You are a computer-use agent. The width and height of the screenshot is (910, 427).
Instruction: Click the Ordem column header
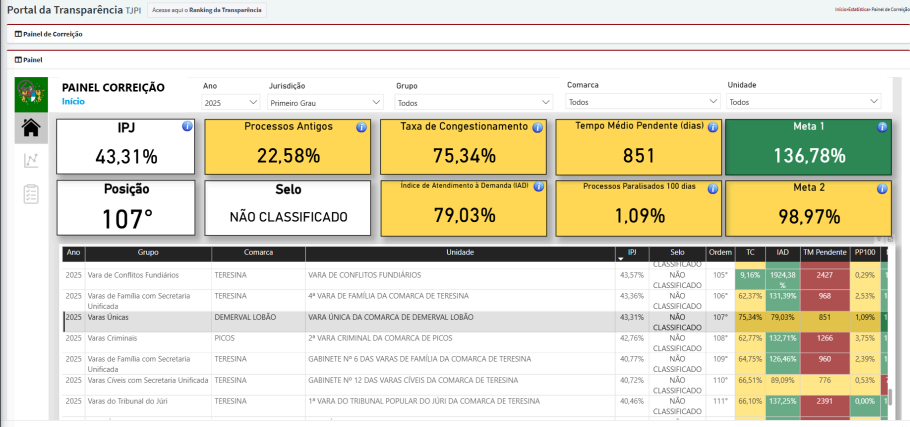(x=720, y=253)
